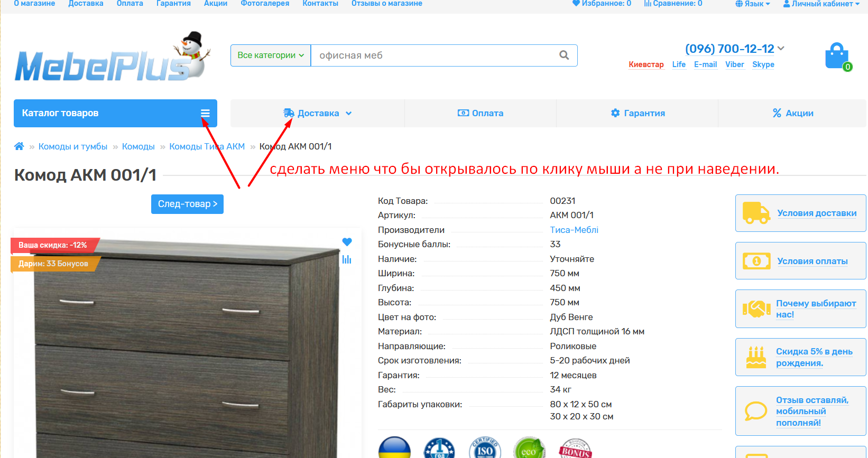Viewport: 868px width, 458px height.
Task: Click the product code value 00231
Action: [562, 201]
